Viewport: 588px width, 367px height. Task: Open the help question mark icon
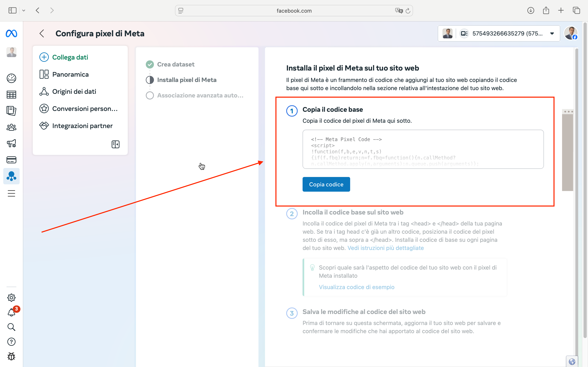click(11, 342)
